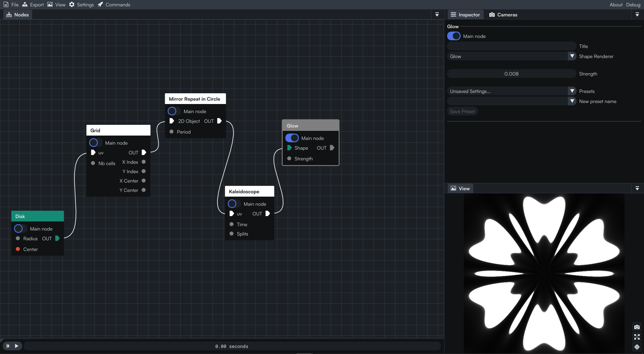Open the Inspector panel options dropdown arrow
The height and width of the screenshot is (354, 644).
click(x=637, y=15)
